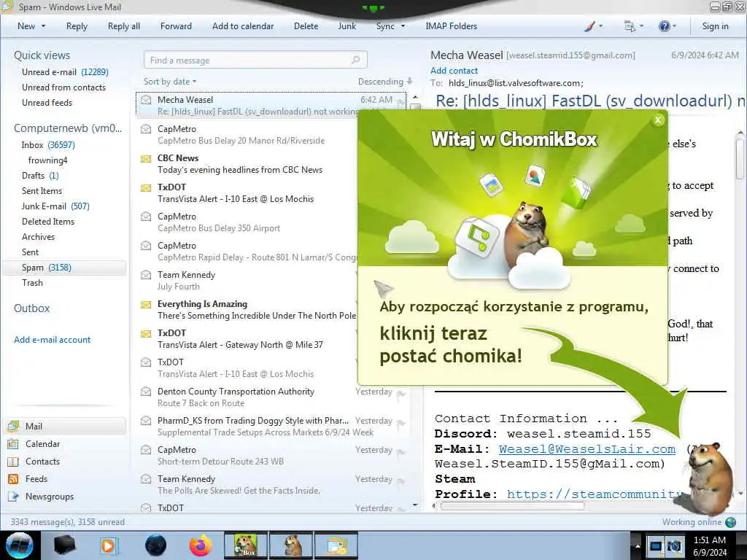This screenshot has height=560, width=747.
Task: Select Unread feeds quick view
Action: 47,102
